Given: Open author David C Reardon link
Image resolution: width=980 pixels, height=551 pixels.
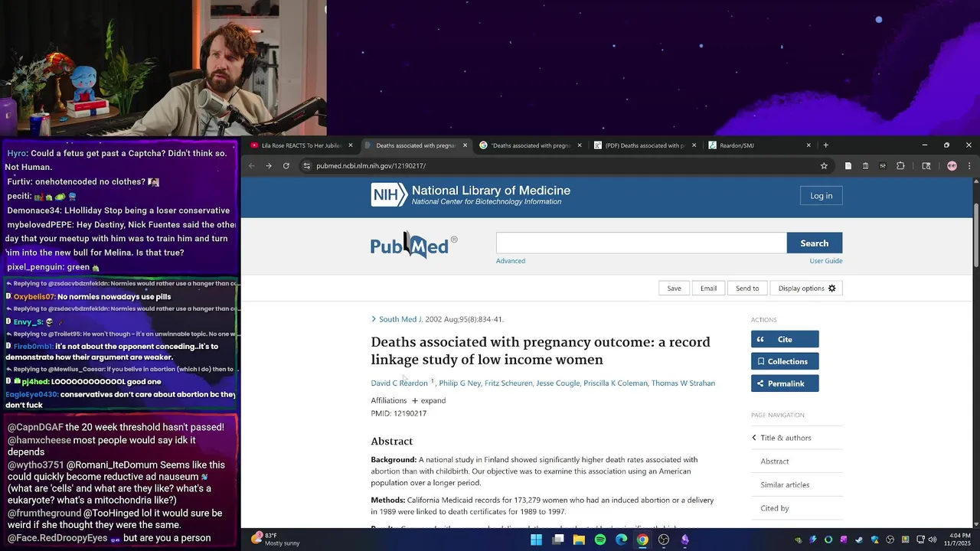Looking at the screenshot, I should click(x=399, y=383).
